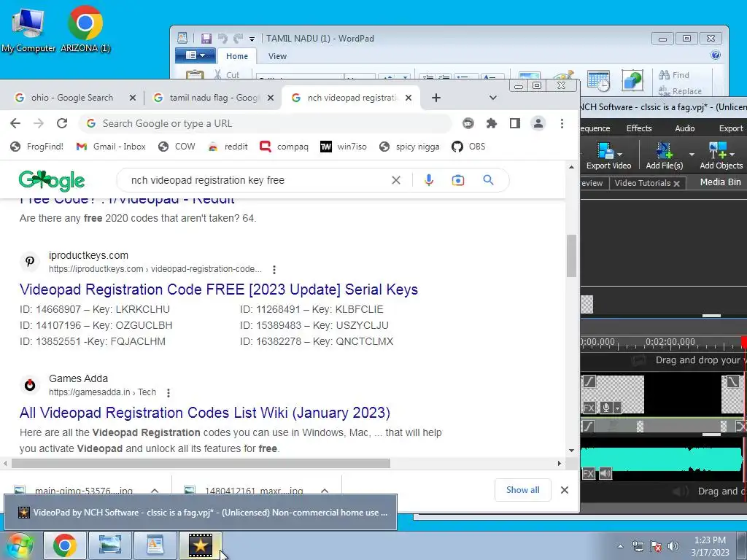Switch to ohio - Google Search tab
747x560 pixels.
point(71,98)
